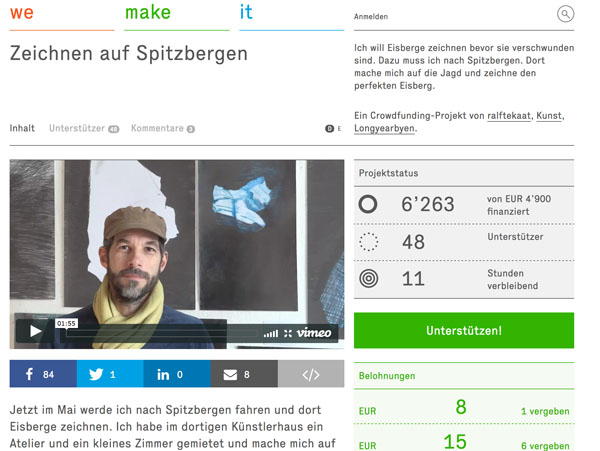Screen dimensions: 600x451
Task: Share on Facebook with 84 shares
Action: pos(43,374)
